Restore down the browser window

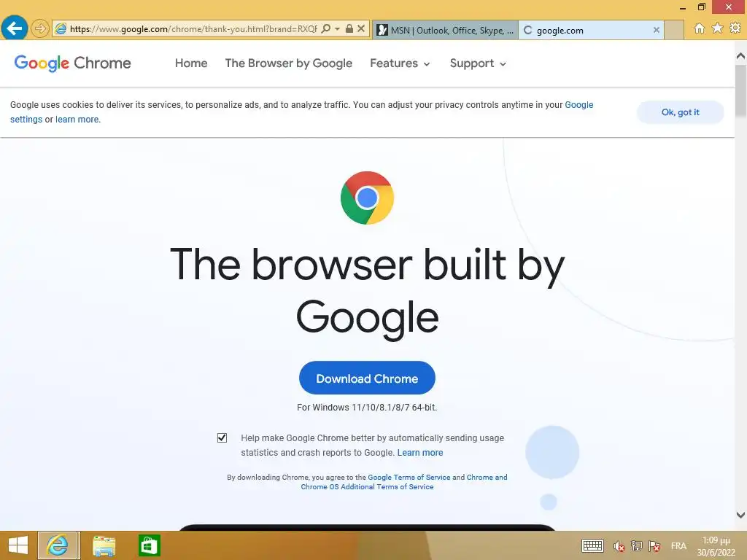702,7
